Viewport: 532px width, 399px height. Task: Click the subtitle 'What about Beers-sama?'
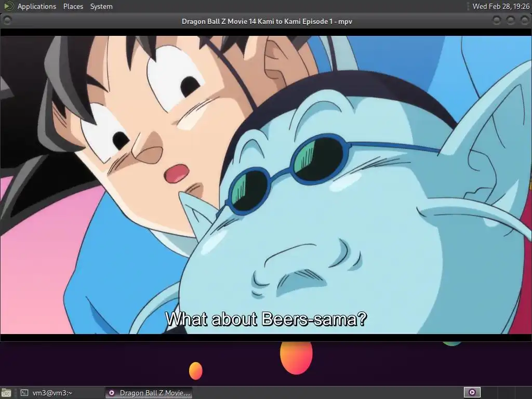(266, 319)
